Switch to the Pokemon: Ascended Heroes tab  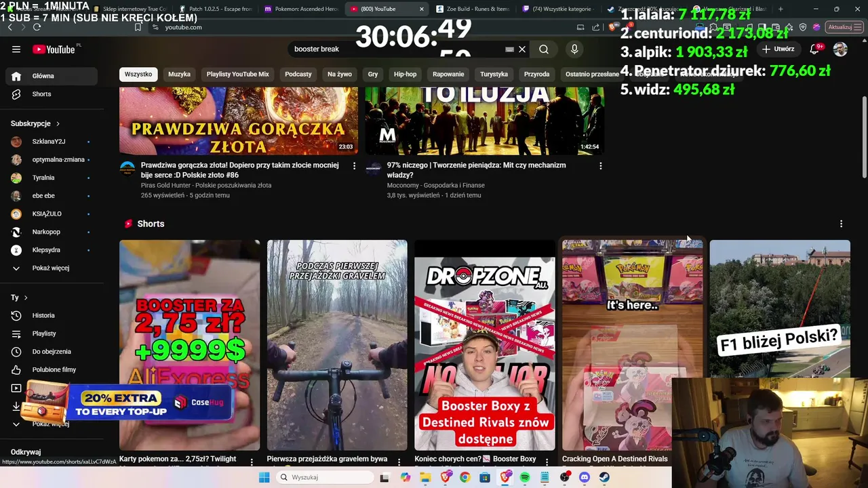(x=301, y=9)
